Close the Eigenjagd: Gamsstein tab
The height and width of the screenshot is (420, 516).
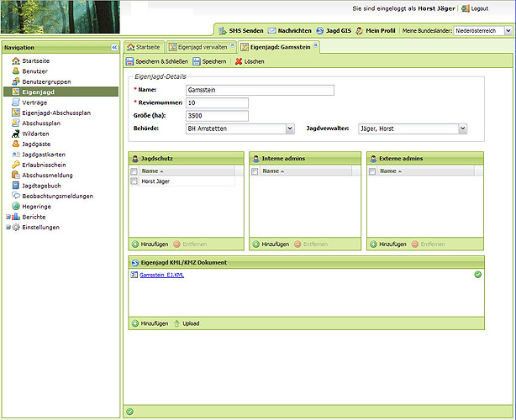[x=316, y=45]
